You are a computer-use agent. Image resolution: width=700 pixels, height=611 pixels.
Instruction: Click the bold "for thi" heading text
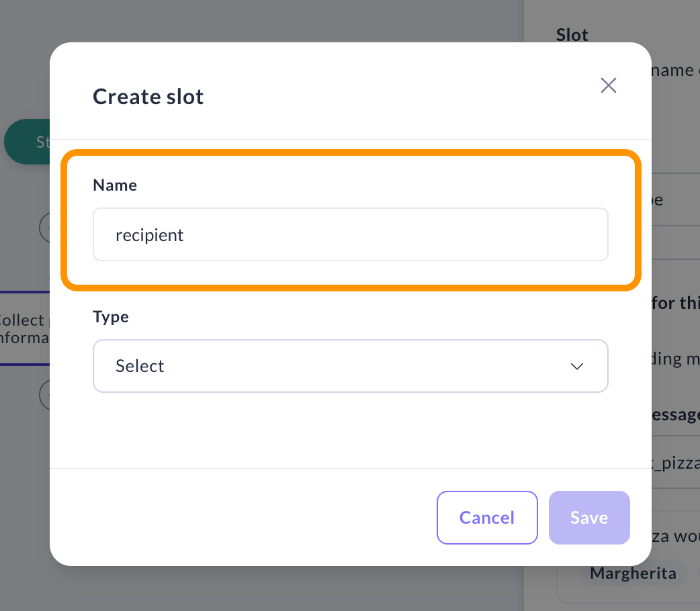click(675, 303)
